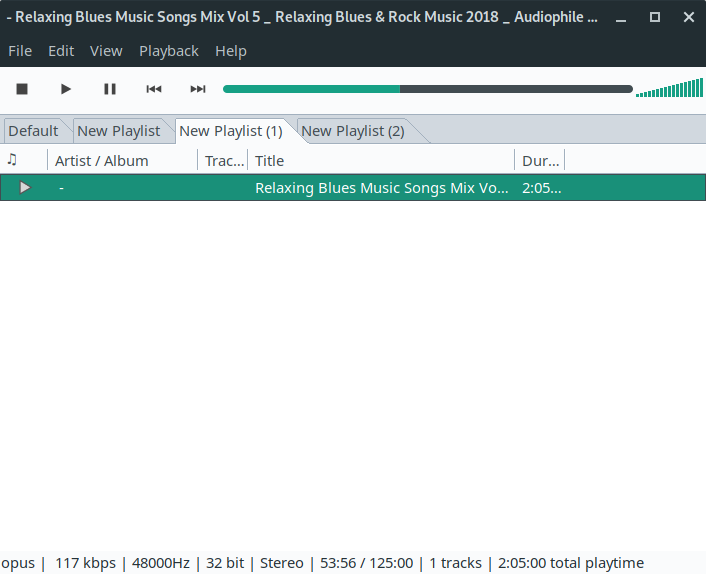Select the Relaxing Blues Music Songs track row

(x=381, y=187)
